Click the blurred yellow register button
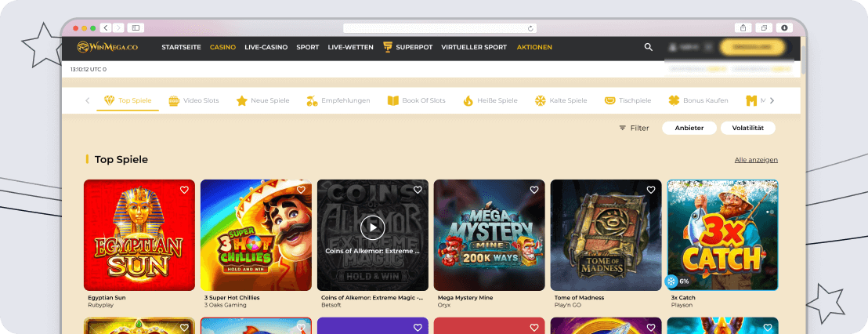The image size is (868, 334). tap(752, 48)
